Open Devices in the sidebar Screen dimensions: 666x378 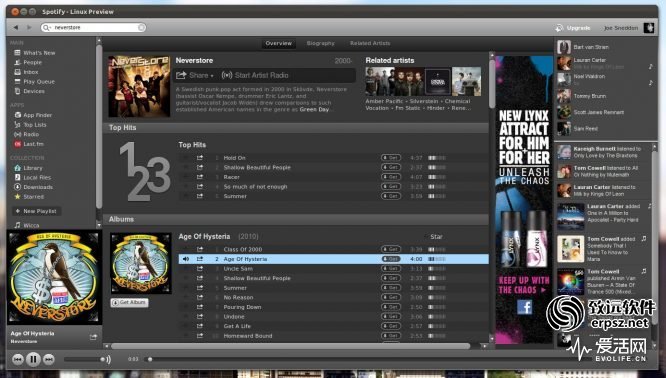point(34,91)
